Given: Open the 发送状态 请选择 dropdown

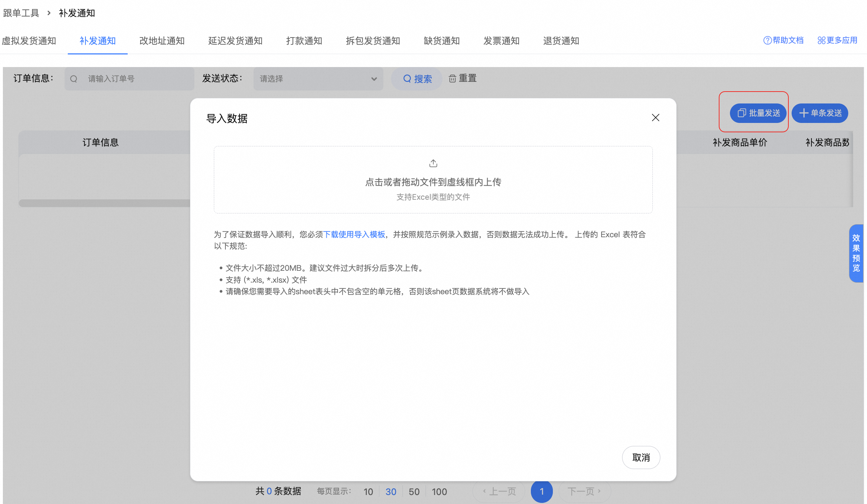Looking at the screenshot, I should (318, 79).
